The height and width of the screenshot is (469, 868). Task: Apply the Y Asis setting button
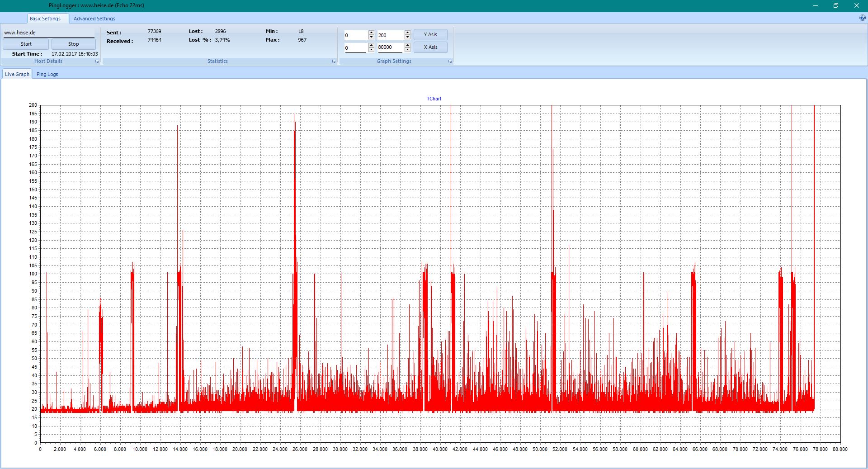coord(430,34)
